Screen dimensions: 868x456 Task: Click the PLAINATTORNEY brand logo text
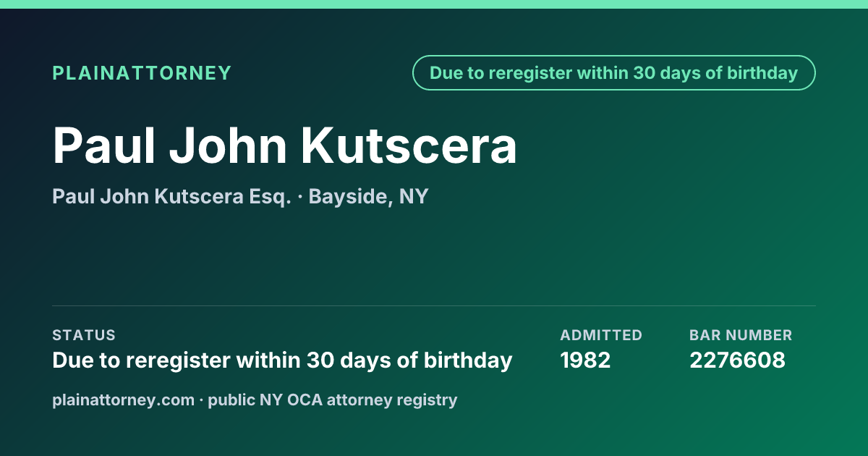click(142, 73)
